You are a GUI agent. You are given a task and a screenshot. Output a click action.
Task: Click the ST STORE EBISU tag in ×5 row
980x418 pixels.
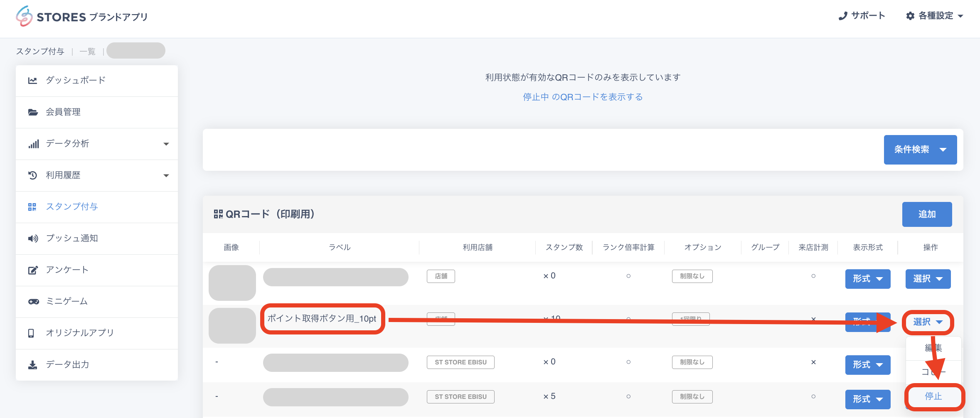(460, 397)
